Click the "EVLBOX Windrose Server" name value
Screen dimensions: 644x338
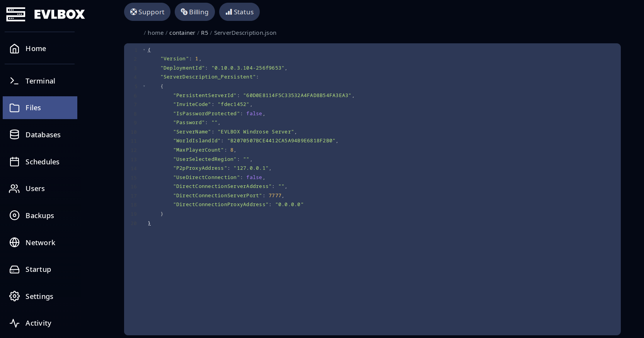click(256, 132)
